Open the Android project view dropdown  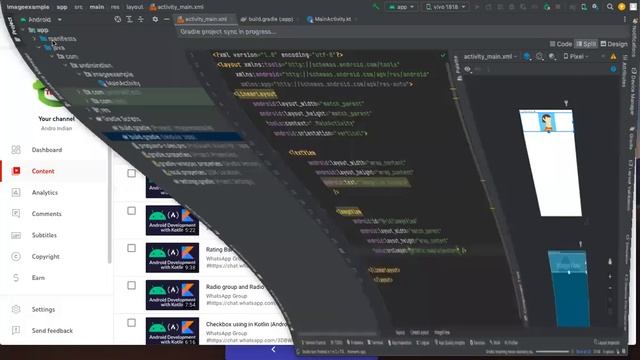(41, 20)
